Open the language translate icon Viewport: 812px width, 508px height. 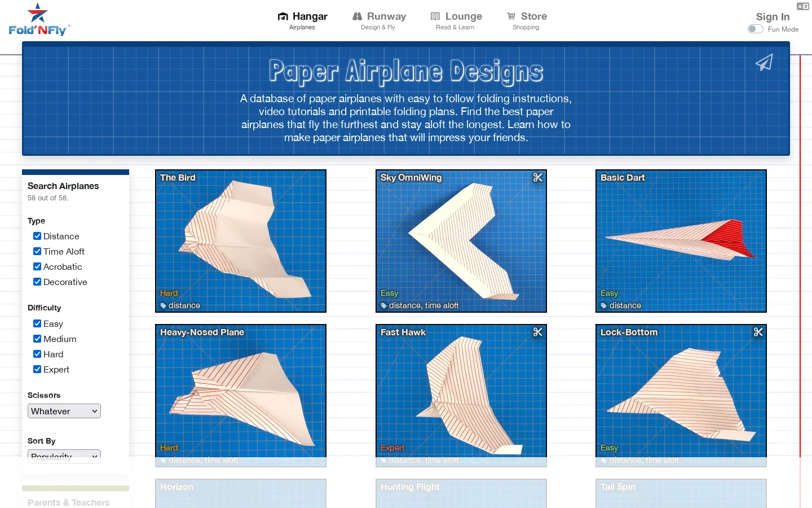803,6
